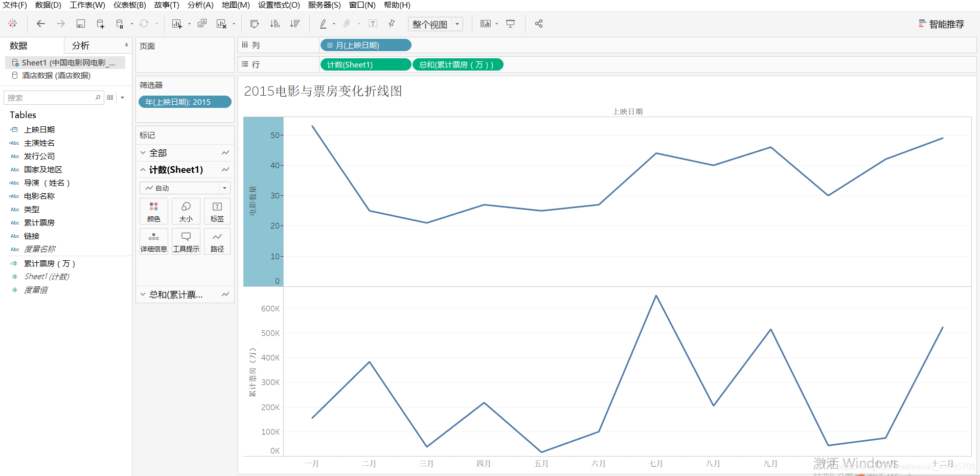Select the Size mark card icon
The image size is (980, 476).
pyautogui.click(x=186, y=211)
